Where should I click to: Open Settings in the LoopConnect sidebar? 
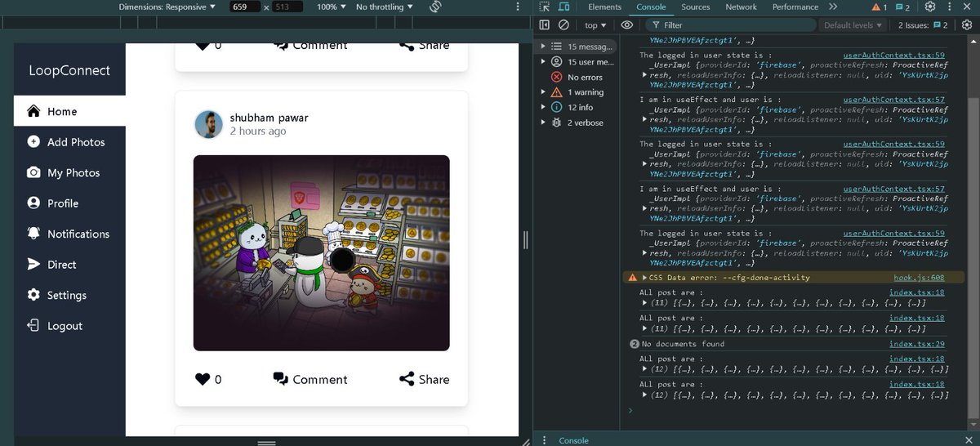pyautogui.click(x=69, y=295)
